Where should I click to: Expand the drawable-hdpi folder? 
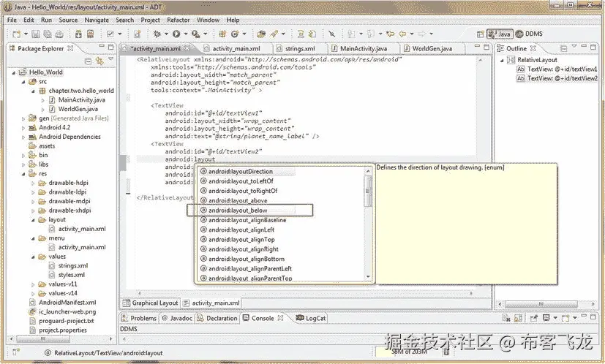coord(33,183)
